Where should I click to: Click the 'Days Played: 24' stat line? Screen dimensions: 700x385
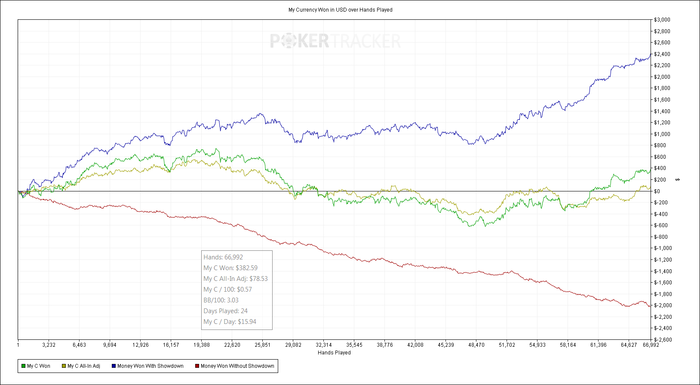(x=225, y=311)
